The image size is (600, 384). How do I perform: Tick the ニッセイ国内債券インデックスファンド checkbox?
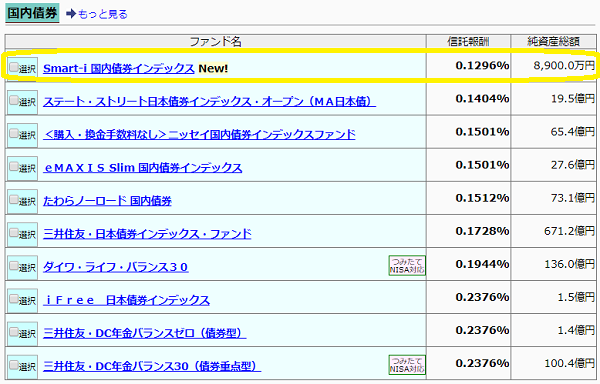click(x=14, y=133)
